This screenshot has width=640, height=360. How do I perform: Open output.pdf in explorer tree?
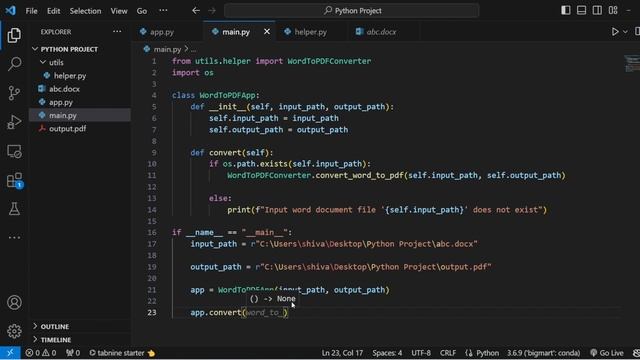click(x=67, y=129)
